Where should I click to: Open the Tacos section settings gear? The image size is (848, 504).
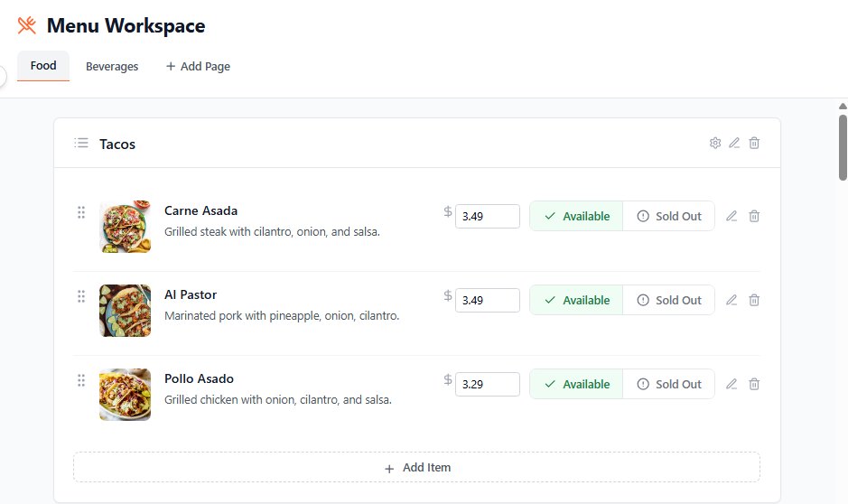[x=715, y=143]
